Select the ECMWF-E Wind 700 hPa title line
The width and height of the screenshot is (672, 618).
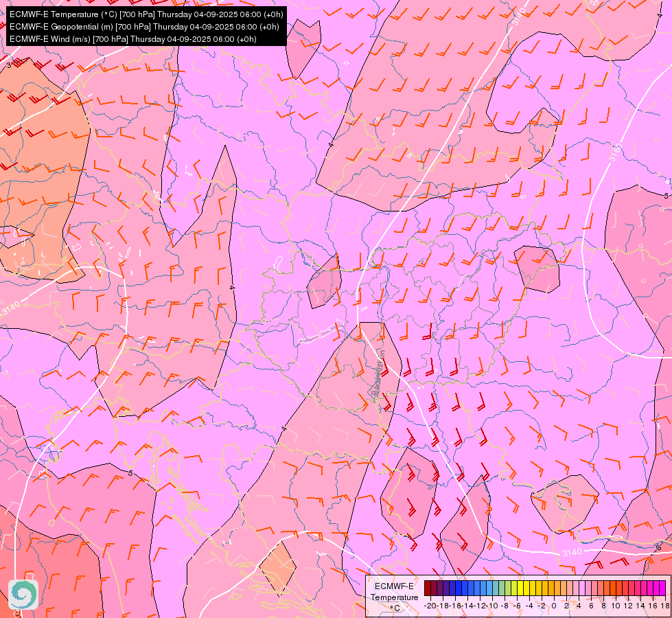133,39
